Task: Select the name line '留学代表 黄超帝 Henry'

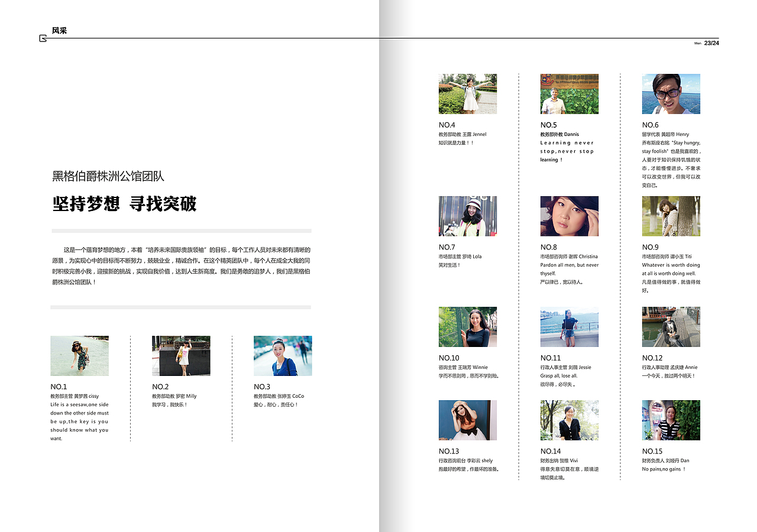Action: (x=665, y=134)
